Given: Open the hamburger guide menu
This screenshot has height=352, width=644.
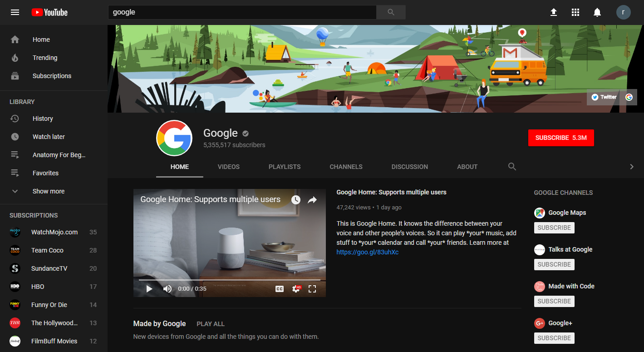Looking at the screenshot, I should 15,12.
